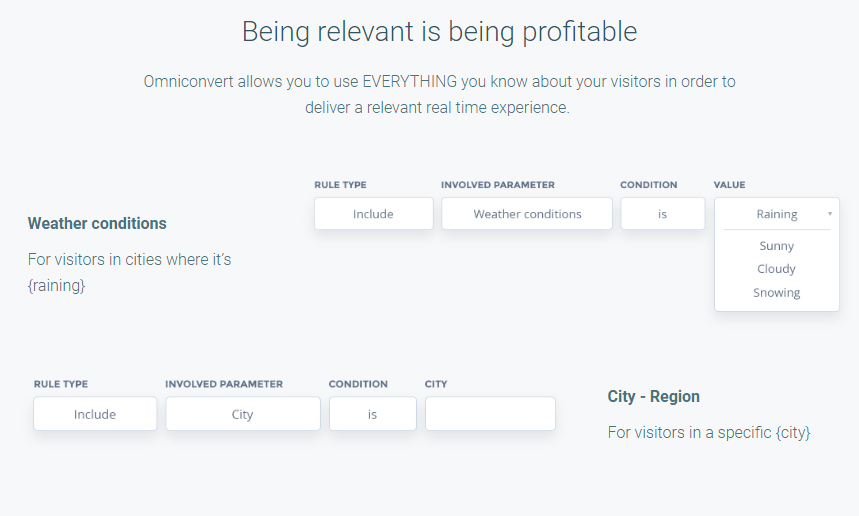
Task: Click the '{raining}' description text
Action: 56,285
